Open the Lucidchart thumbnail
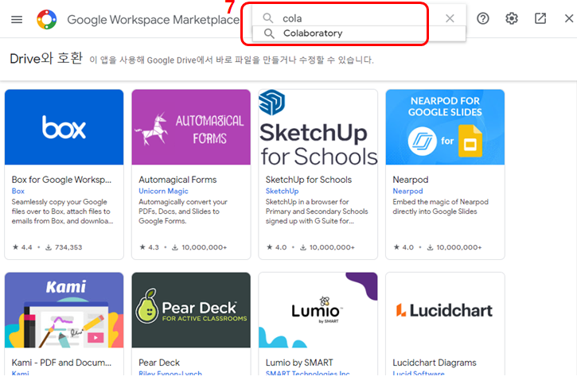The image size is (577, 392). [x=445, y=310]
